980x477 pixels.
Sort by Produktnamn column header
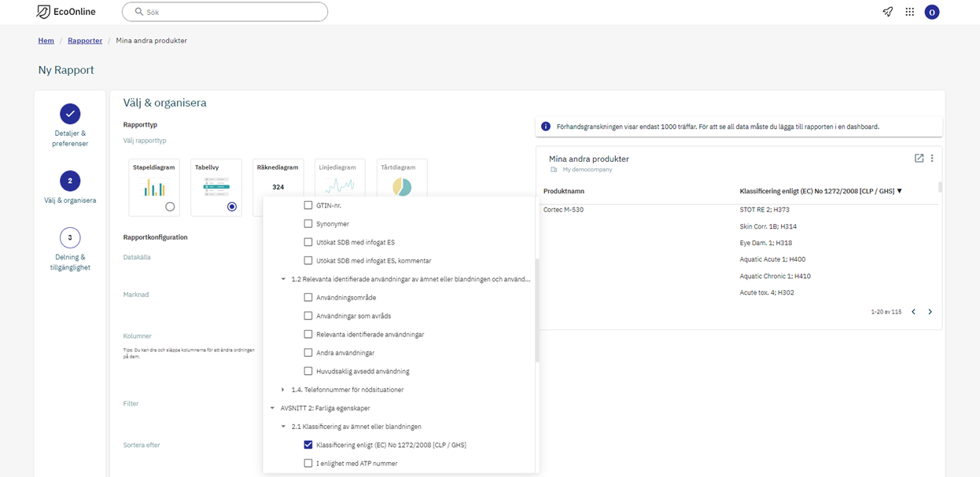click(564, 191)
